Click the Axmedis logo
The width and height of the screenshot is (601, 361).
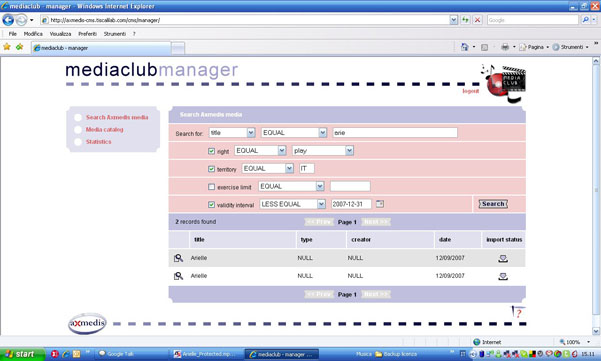tap(87, 324)
